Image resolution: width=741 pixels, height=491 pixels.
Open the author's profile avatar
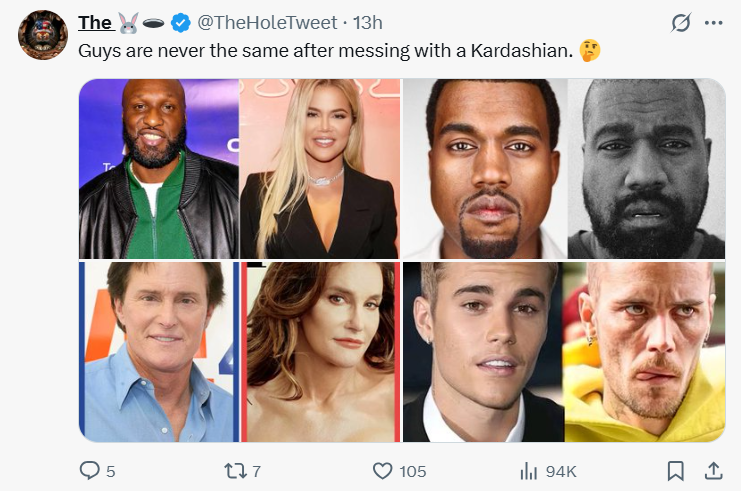coord(43,35)
